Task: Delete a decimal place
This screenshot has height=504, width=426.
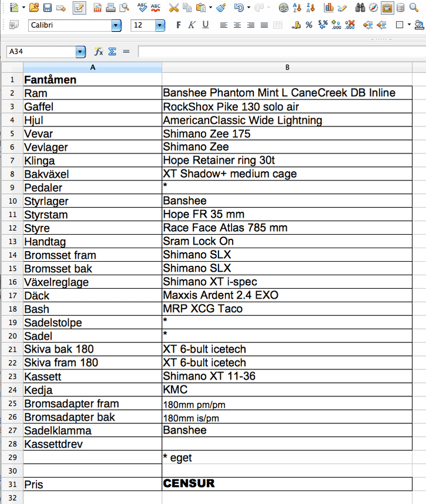Action: 350,25
